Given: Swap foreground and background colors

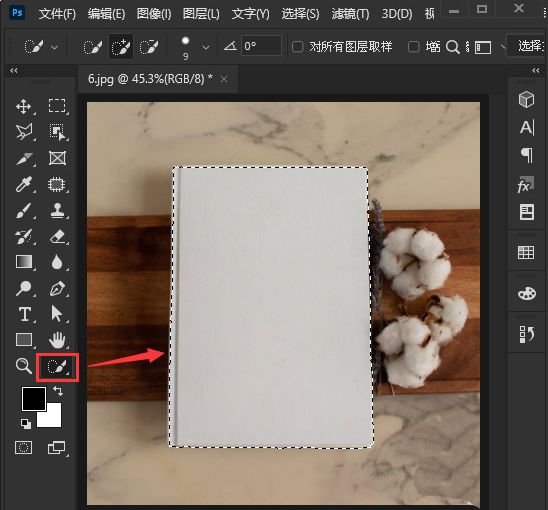Looking at the screenshot, I should (58, 390).
